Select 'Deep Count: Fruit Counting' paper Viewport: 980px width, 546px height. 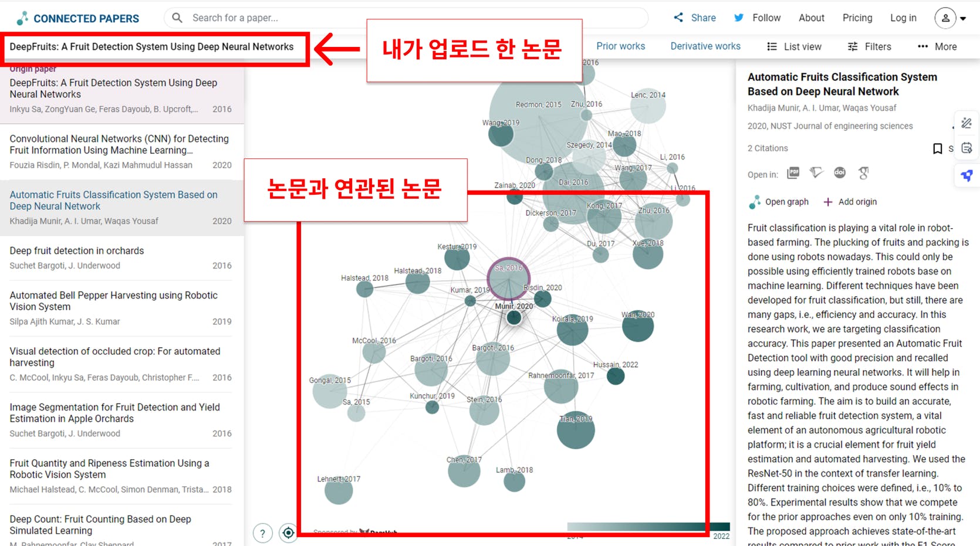pyautogui.click(x=122, y=526)
